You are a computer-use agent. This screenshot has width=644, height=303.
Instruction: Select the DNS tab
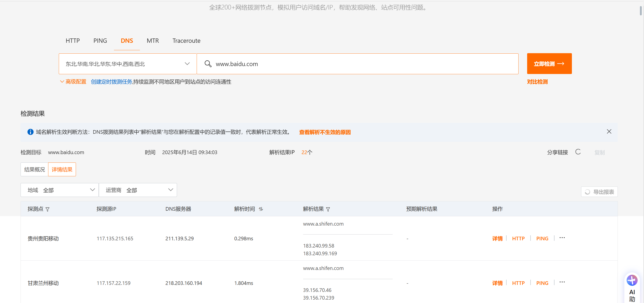click(x=127, y=41)
